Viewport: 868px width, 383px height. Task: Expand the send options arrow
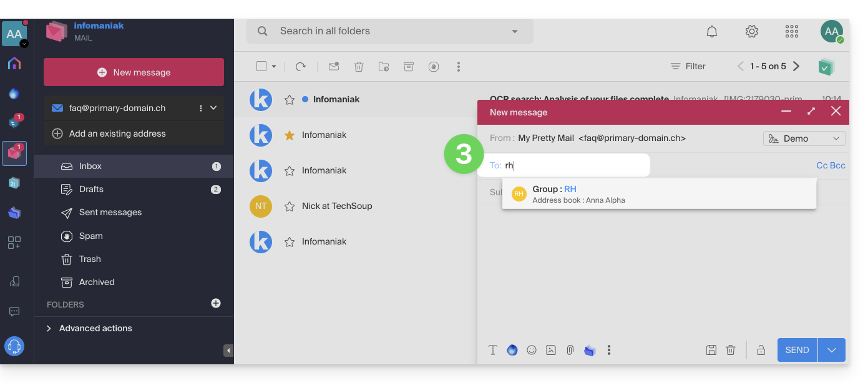pos(831,350)
